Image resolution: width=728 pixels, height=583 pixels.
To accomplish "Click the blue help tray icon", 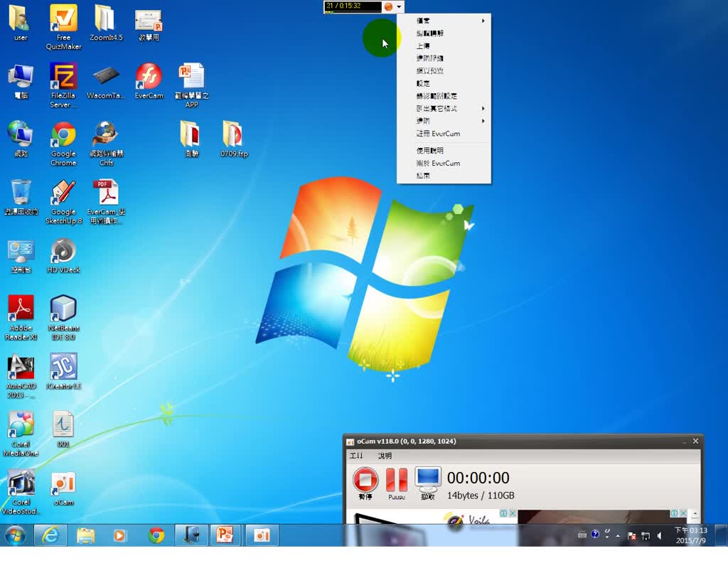I will tap(595, 534).
